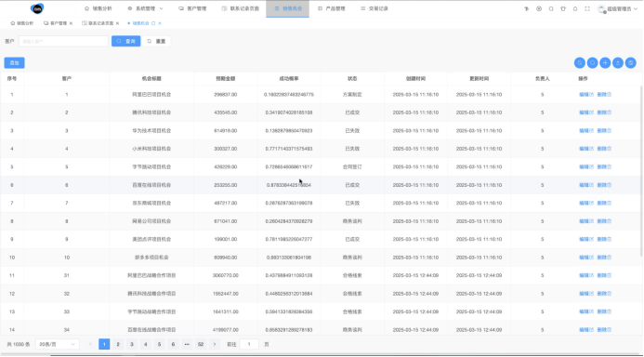Image resolution: width=644 pixels, height=357 pixels.
Task: Open the 客户管理 top menu item
Action: (192, 8)
